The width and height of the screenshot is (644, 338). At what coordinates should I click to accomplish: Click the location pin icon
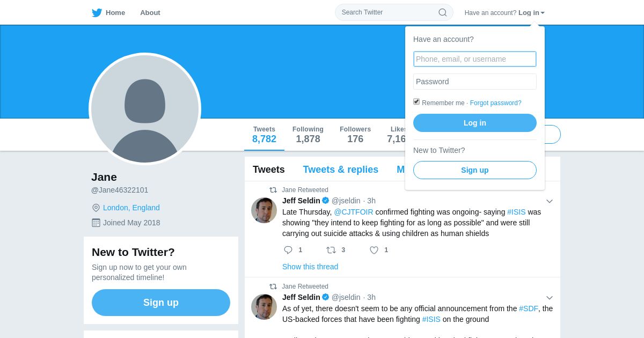[x=96, y=208]
